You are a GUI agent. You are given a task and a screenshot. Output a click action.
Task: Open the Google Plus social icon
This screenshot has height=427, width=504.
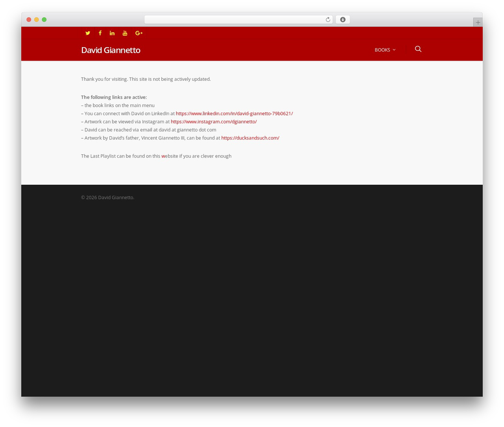(x=139, y=33)
